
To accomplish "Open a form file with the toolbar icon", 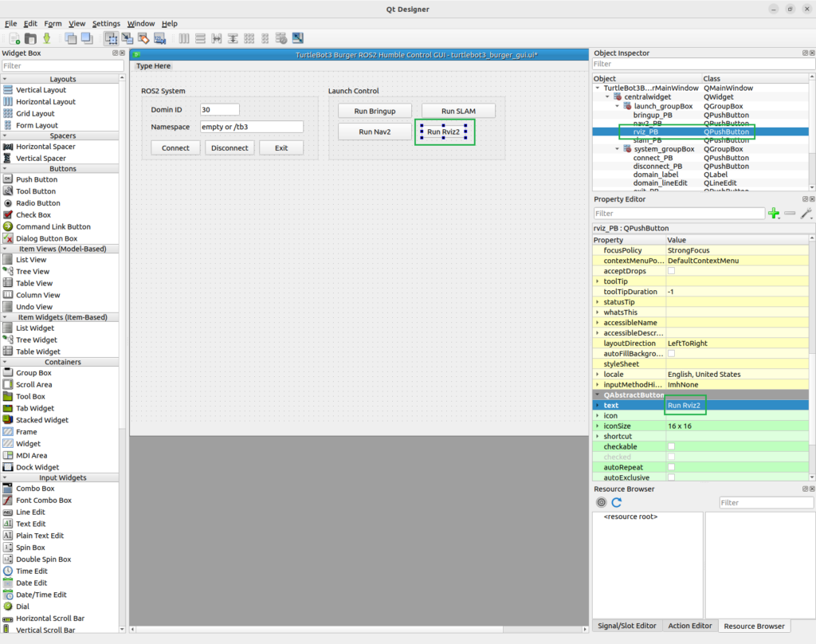I will 31,38.
